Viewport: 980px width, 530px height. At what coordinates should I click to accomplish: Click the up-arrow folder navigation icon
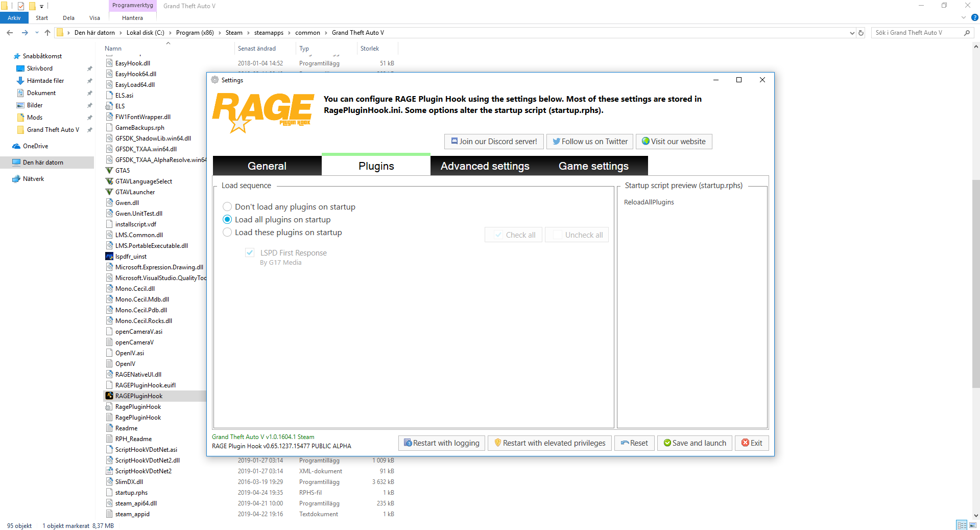[47, 33]
